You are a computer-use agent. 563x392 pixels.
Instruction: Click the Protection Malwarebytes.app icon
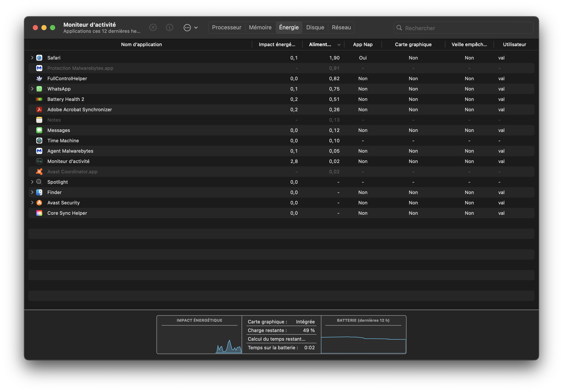[39, 68]
